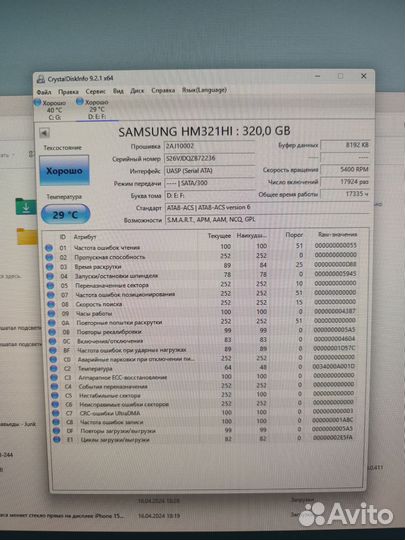Click the Серийный номер value field
This screenshot has width=405, height=540.
click(210, 158)
